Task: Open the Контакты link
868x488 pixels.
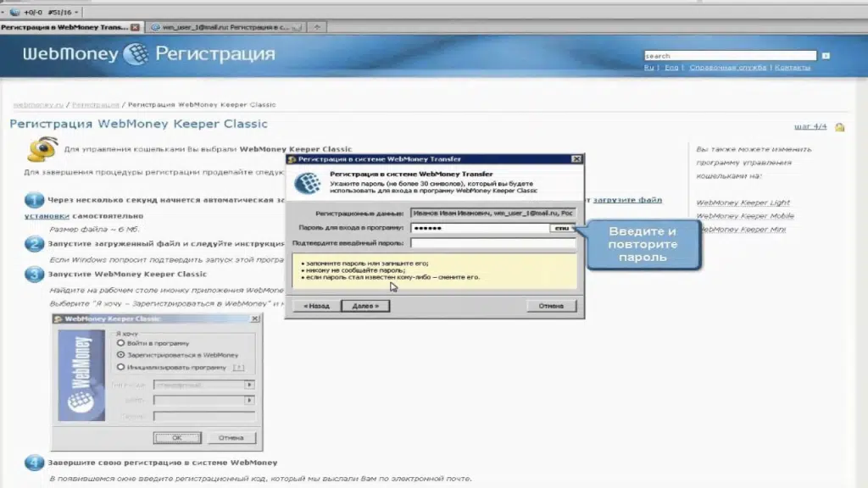Action: click(x=793, y=68)
